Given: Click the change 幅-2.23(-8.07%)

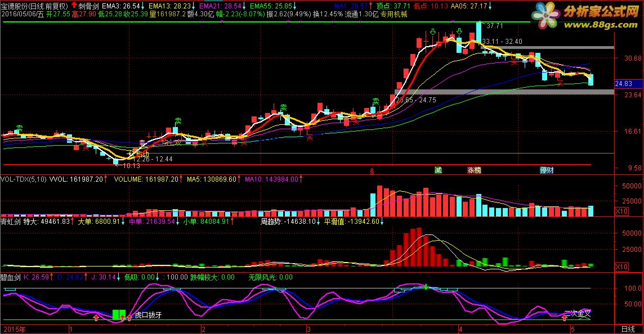Looking at the screenshot, I should click(241, 15).
